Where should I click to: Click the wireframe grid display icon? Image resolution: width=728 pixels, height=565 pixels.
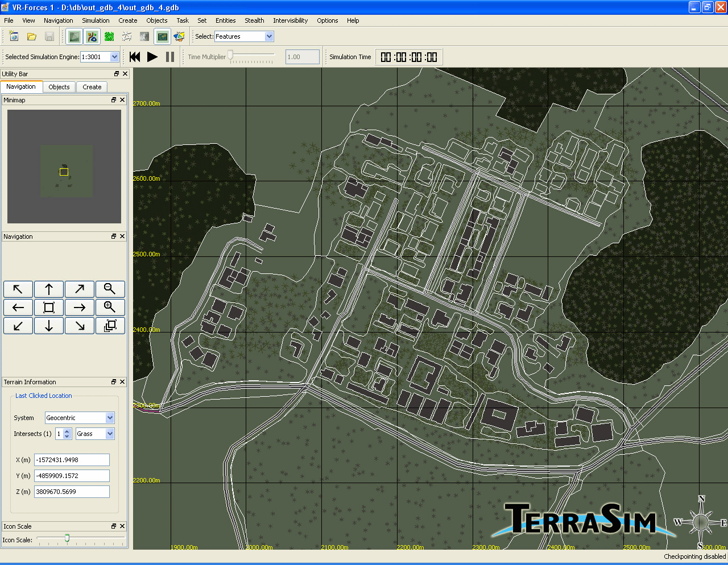coord(127,36)
